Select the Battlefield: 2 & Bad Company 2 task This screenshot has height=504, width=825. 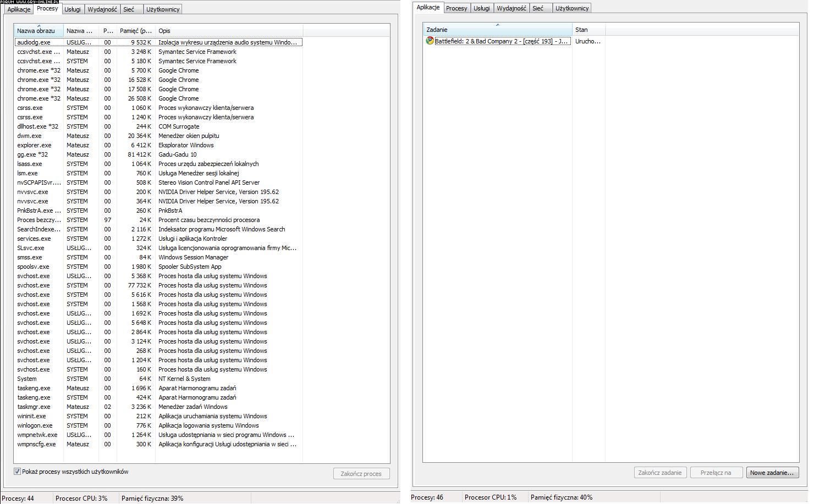click(502, 41)
